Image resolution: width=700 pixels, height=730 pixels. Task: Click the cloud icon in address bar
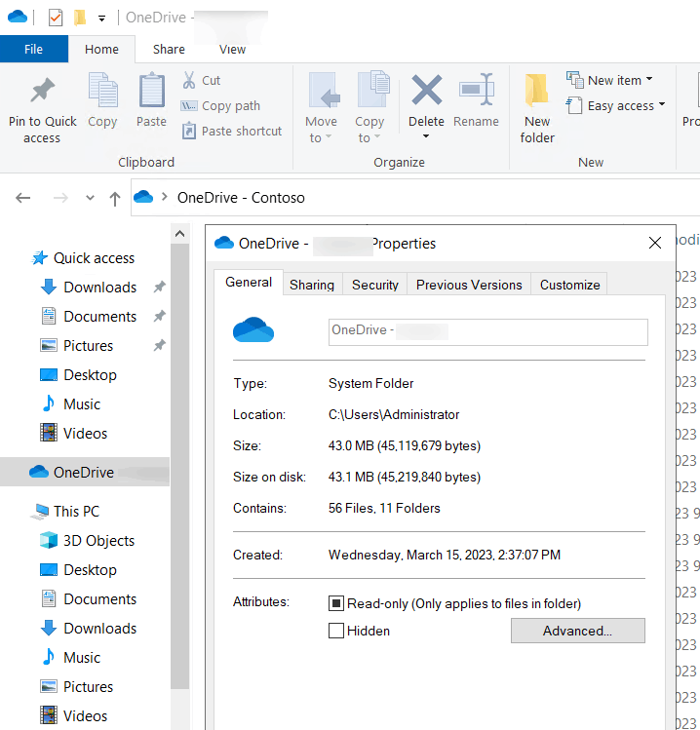tap(143, 197)
